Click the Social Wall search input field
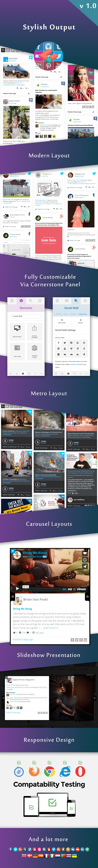 click(26, 316)
